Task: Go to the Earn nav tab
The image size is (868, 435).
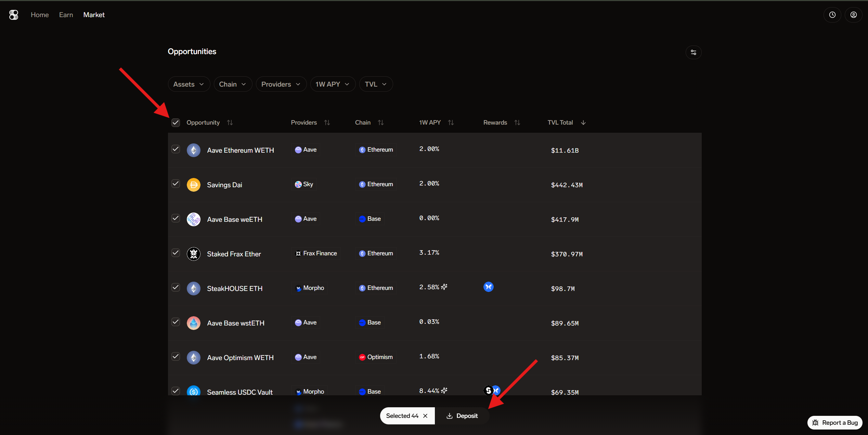Action: 66,15
